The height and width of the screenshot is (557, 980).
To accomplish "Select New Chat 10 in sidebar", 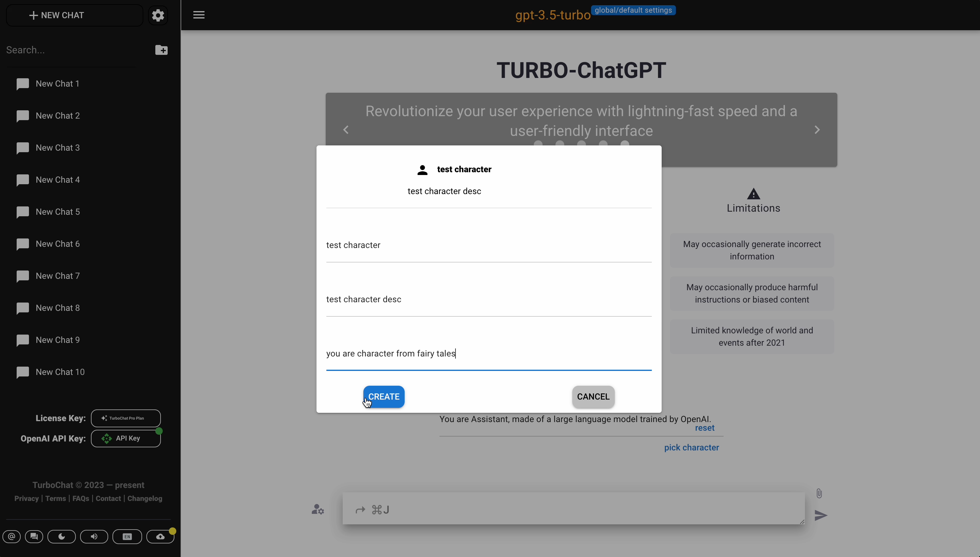I will point(60,372).
